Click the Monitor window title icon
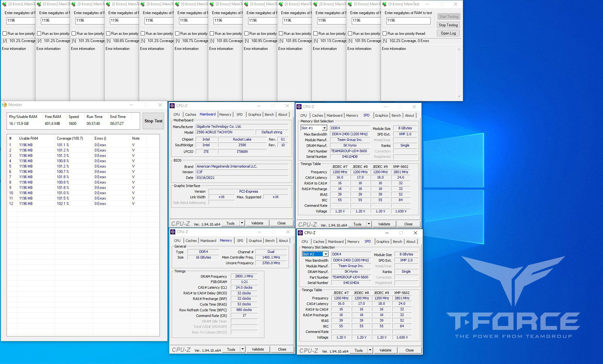Screen dimensions: 603x364 point(4,105)
